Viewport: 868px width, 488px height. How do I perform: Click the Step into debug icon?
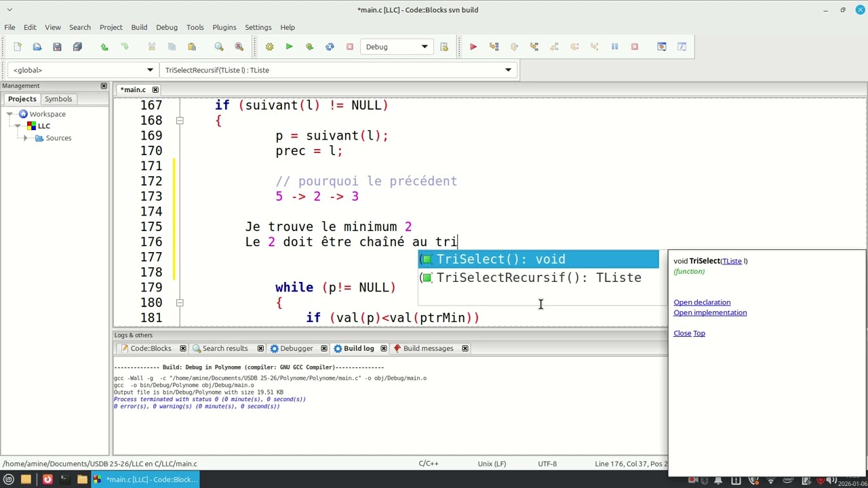(x=534, y=47)
